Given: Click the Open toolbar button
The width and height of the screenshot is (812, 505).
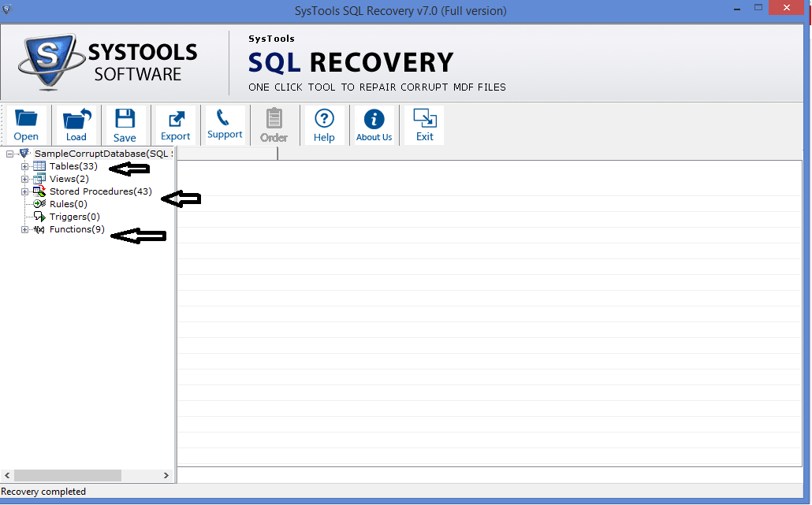Looking at the screenshot, I should [26, 124].
